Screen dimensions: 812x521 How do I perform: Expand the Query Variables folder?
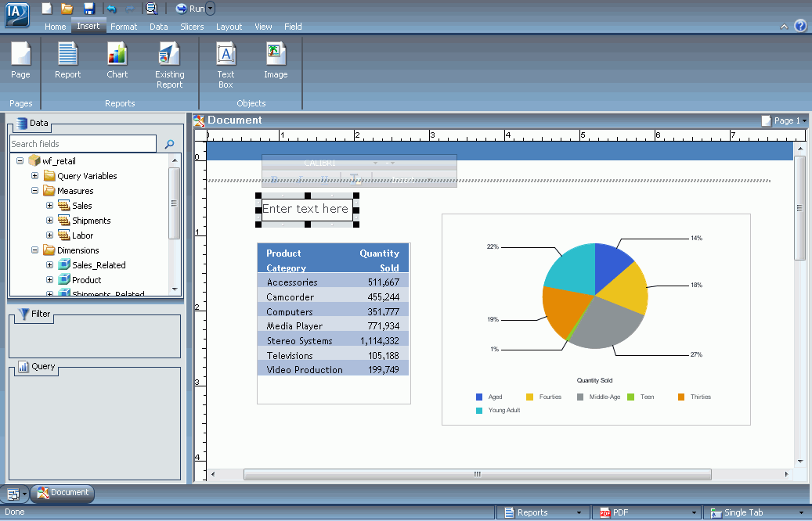click(34, 175)
